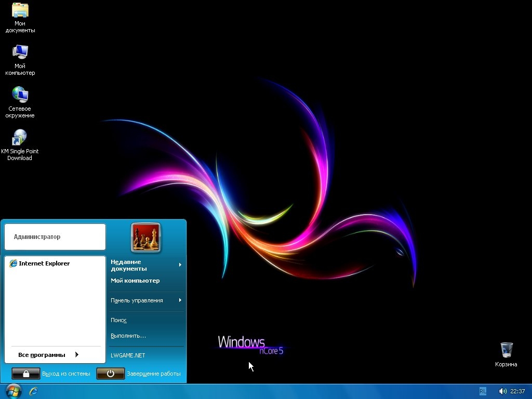The image size is (532, 399).
Task: Click the Сетевое окружение desktop icon
Action: pyautogui.click(x=20, y=95)
